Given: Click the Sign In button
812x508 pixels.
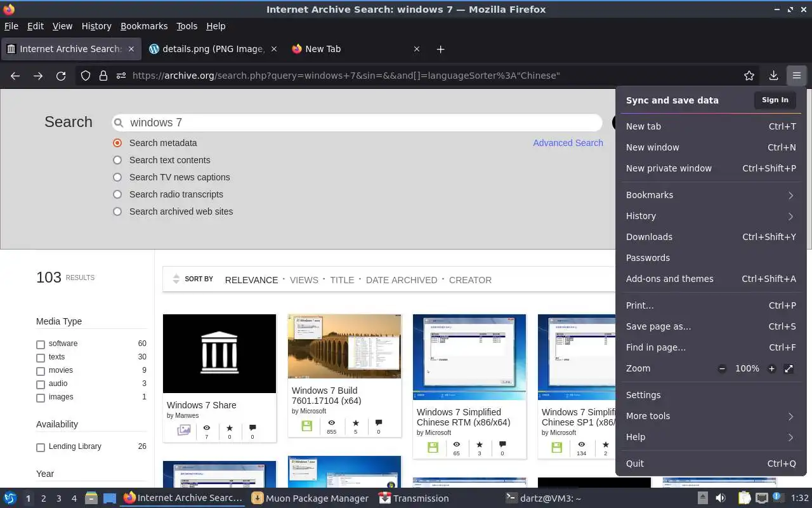Looking at the screenshot, I should pos(775,100).
